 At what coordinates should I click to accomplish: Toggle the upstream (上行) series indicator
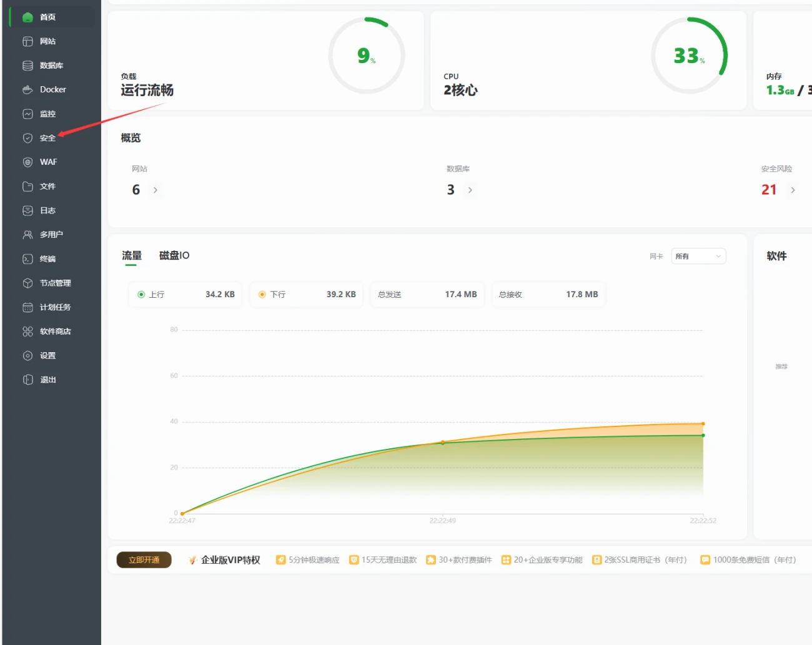click(141, 295)
